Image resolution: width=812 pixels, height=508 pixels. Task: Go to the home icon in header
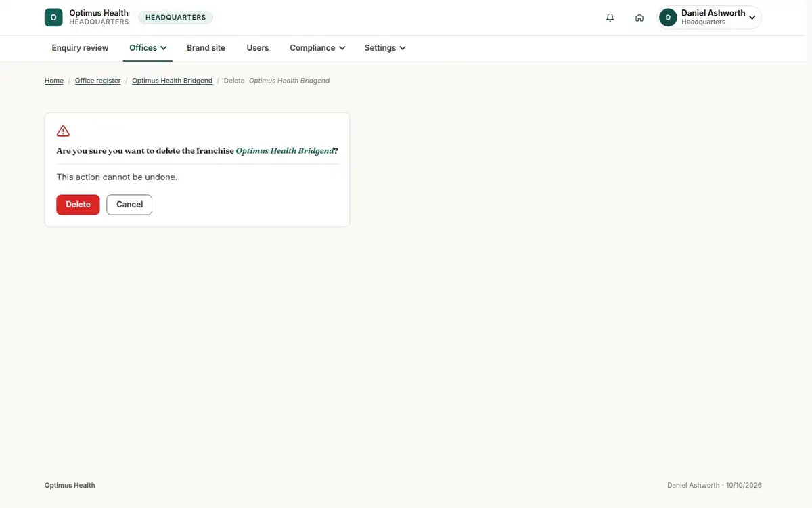click(639, 18)
